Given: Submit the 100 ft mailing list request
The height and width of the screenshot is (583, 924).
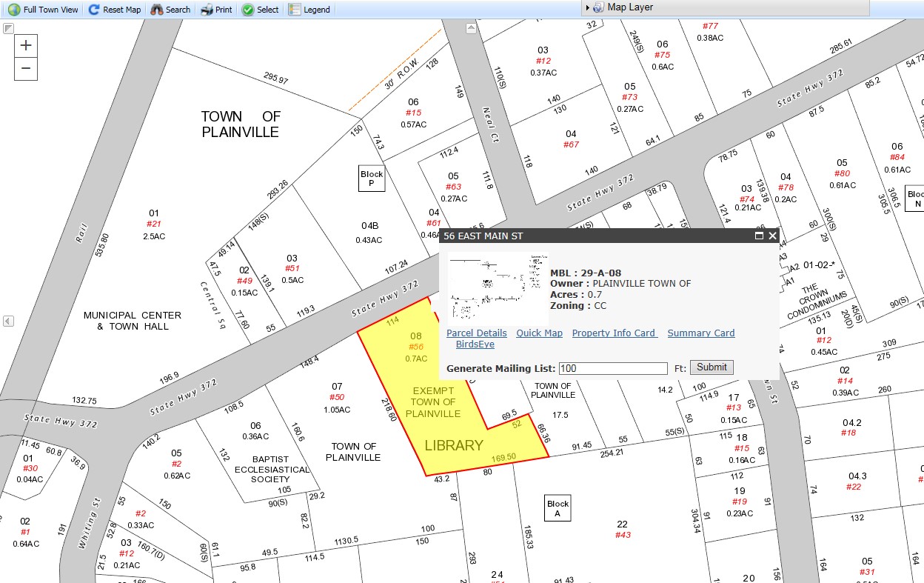Looking at the screenshot, I should click(x=711, y=367).
